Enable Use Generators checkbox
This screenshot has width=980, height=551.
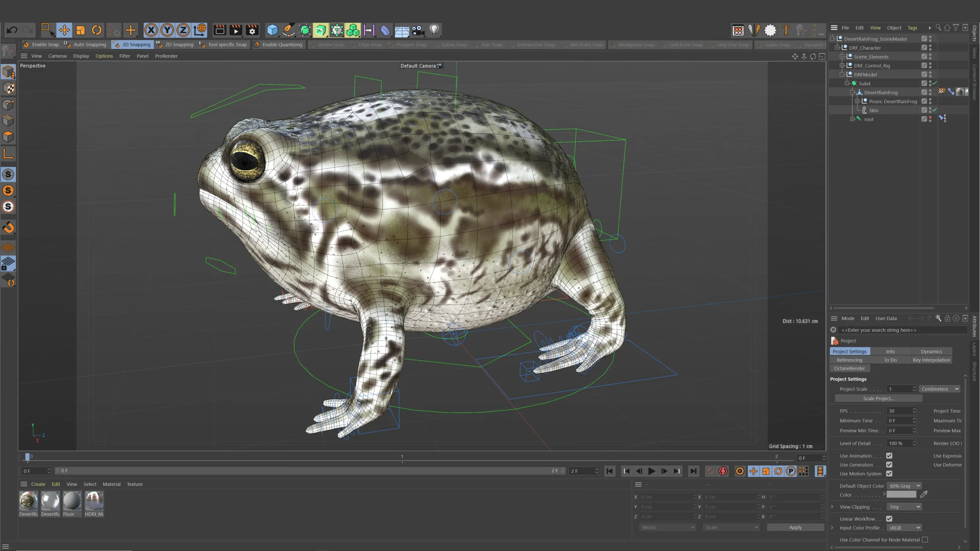[x=889, y=465]
